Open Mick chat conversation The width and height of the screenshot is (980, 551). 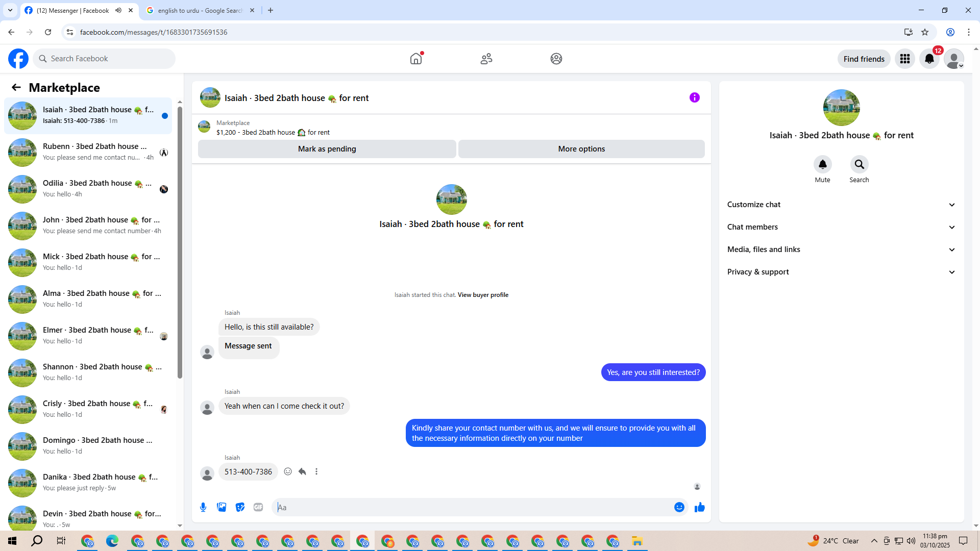click(88, 263)
